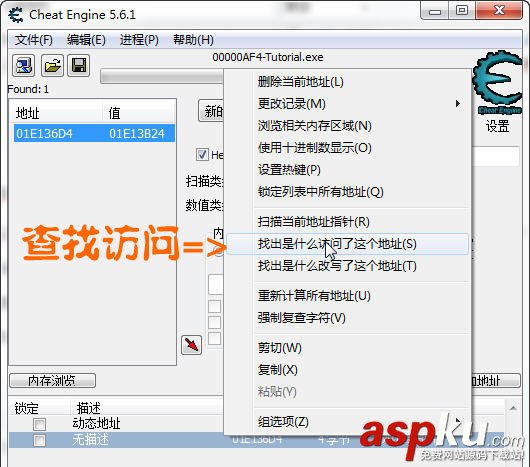Screen dimensions: 530x467
Task: Open the 帮助(H) menu
Action: 193,40
